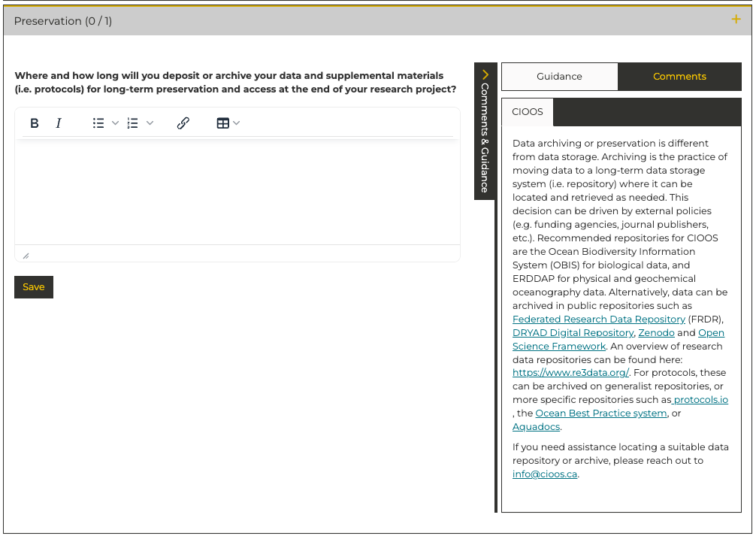Image resolution: width=756 pixels, height=536 pixels.
Task: Open the Zenodo repository link
Action: (656, 332)
